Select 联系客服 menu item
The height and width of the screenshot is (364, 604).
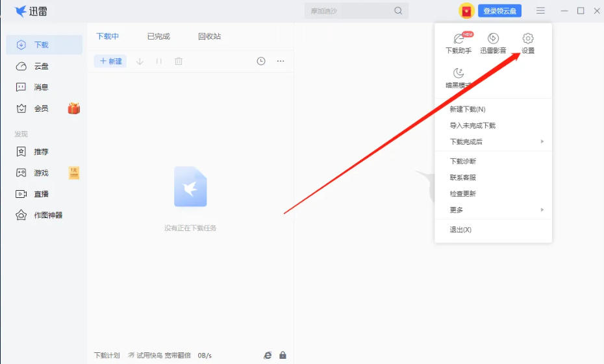click(x=493, y=177)
